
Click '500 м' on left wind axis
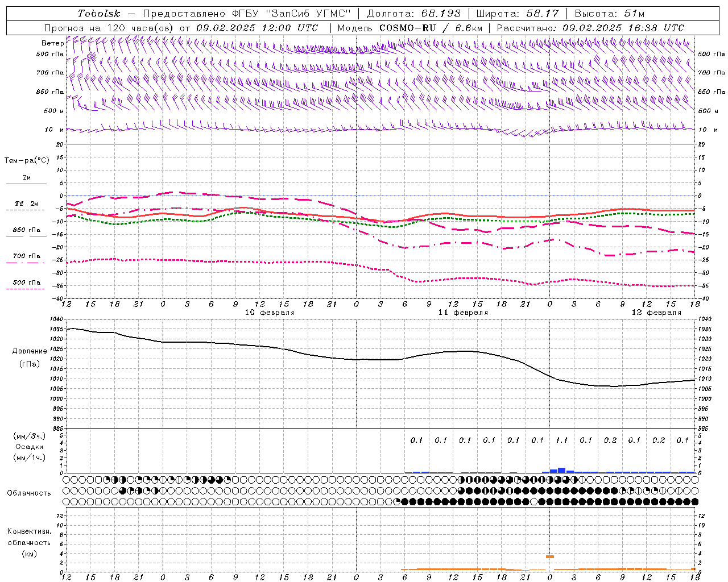point(55,111)
